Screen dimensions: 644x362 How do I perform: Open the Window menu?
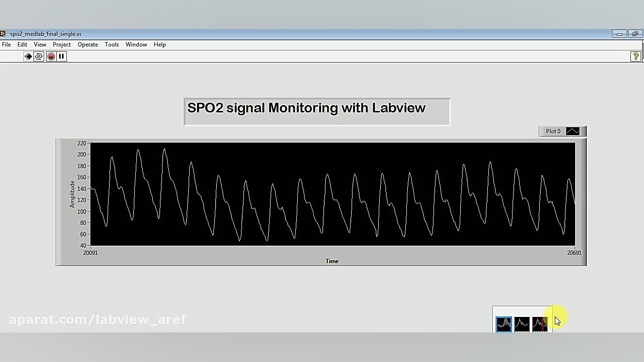pos(136,45)
